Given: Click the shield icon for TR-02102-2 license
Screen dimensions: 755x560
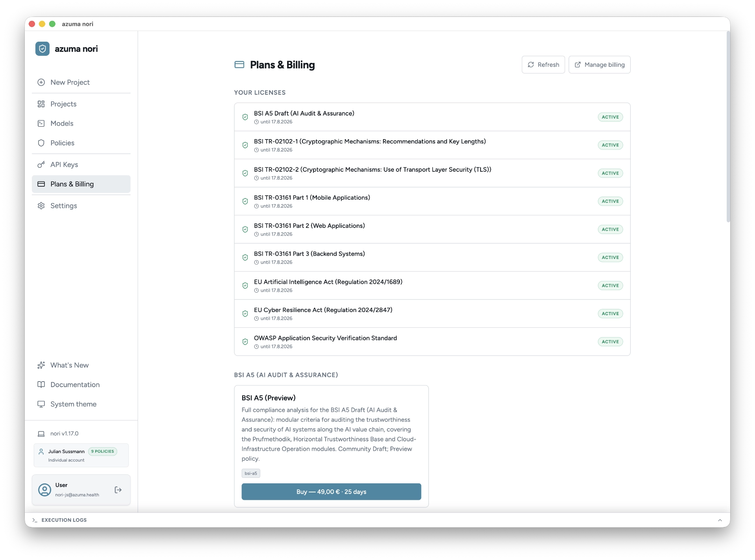Looking at the screenshot, I should [x=245, y=173].
